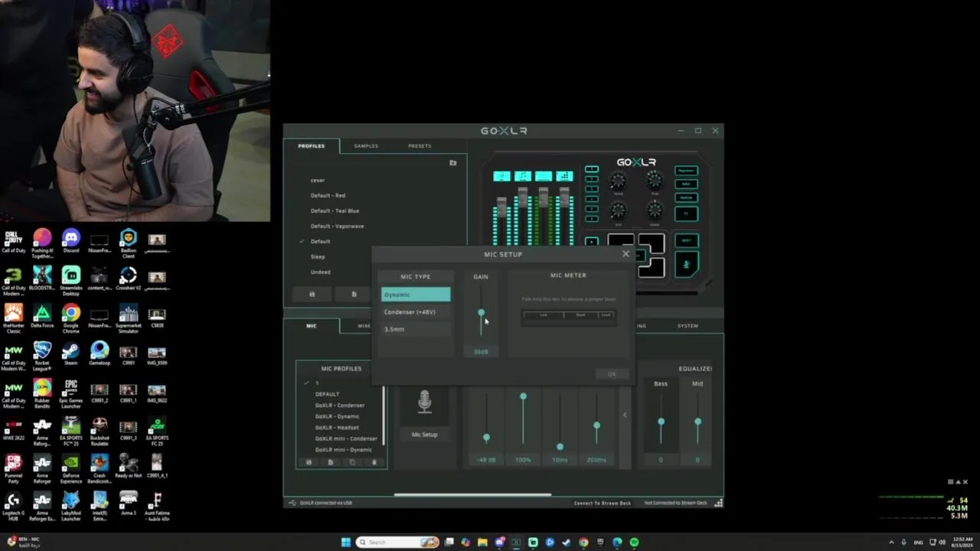Click the mic mute button on GoXLR device
The height and width of the screenshot is (551, 980).
click(686, 266)
